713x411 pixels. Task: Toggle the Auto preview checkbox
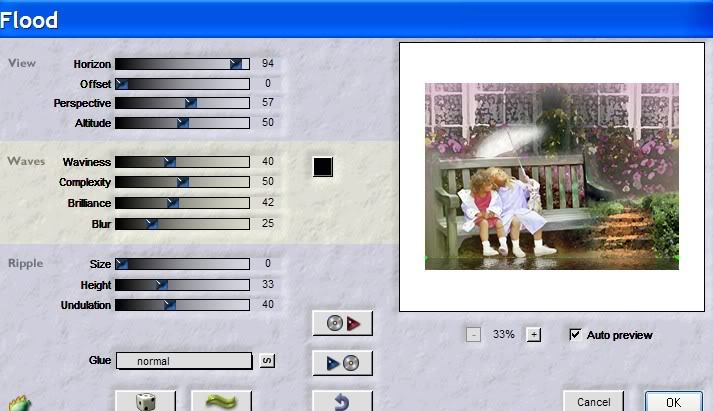[576, 335]
